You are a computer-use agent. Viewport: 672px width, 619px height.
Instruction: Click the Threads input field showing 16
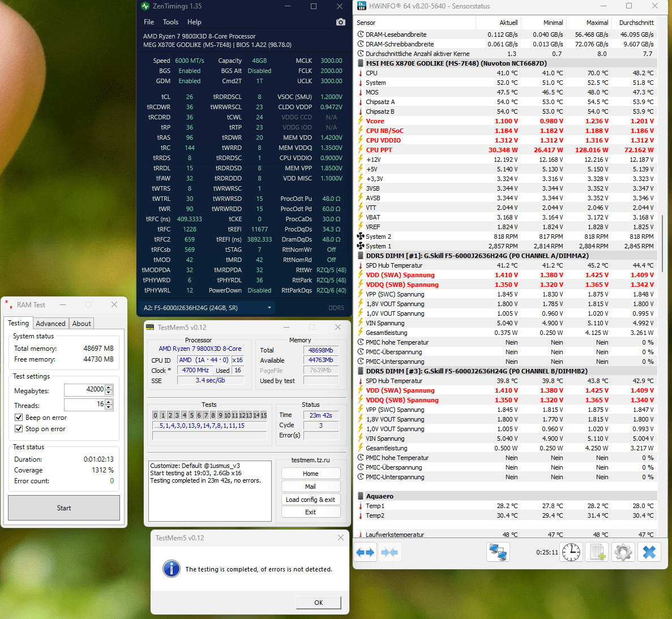tap(84, 405)
